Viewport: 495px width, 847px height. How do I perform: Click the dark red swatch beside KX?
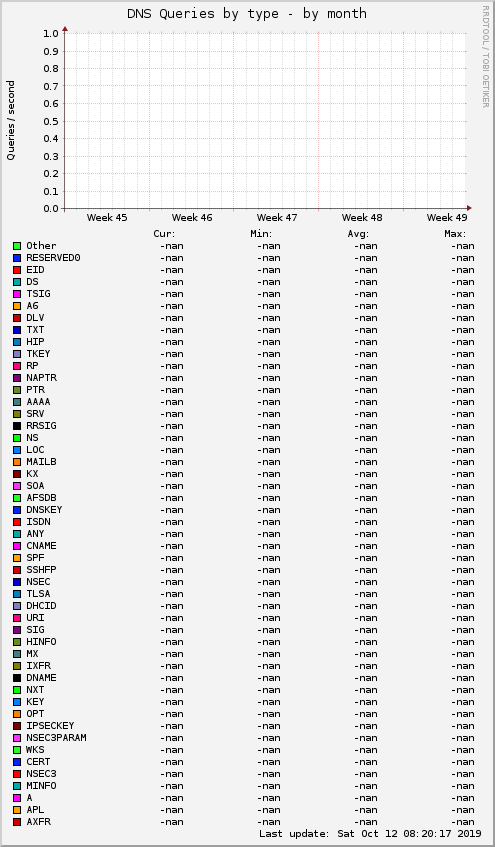click(17, 474)
